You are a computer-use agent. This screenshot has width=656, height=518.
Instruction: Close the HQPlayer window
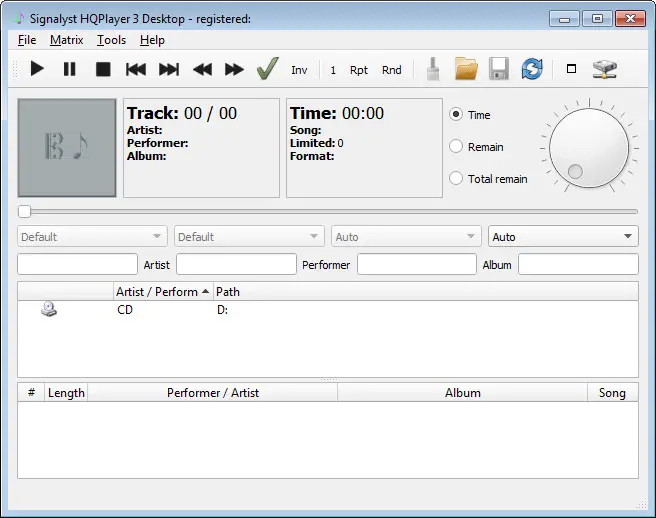pyautogui.click(x=630, y=19)
